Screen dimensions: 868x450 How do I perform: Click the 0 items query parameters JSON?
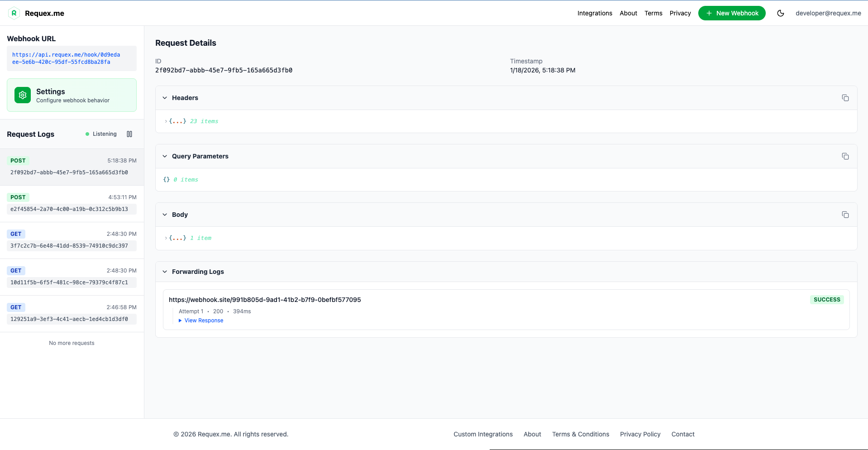181,180
